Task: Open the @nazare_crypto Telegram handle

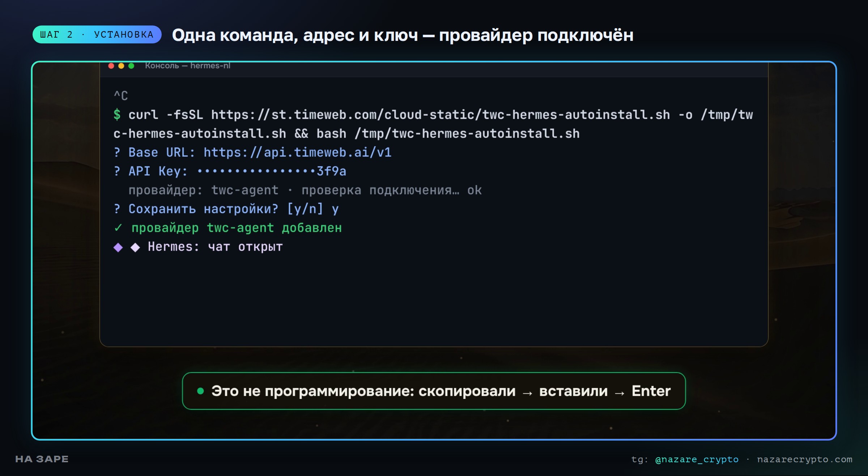Action: [697, 459]
